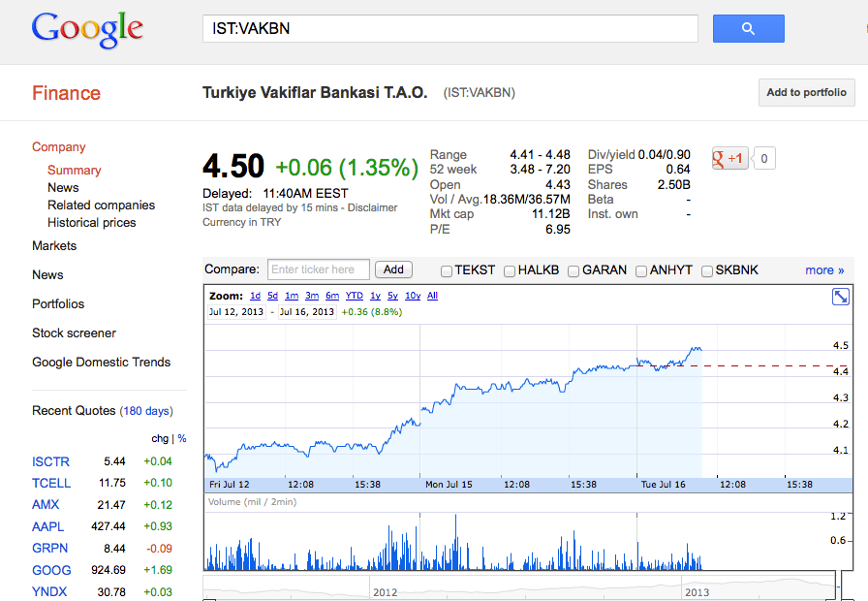This screenshot has width=868, height=601.
Task: Set chart zoom to 10y
Action: (x=413, y=296)
